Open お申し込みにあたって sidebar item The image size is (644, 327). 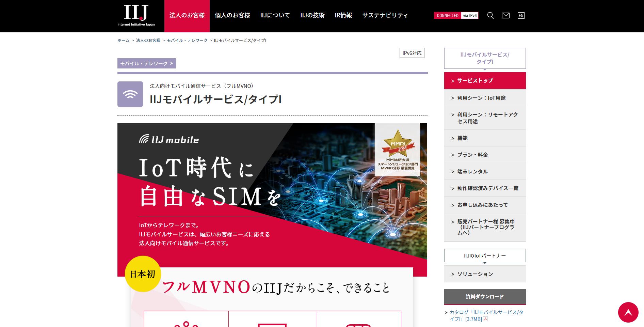[485, 205]
